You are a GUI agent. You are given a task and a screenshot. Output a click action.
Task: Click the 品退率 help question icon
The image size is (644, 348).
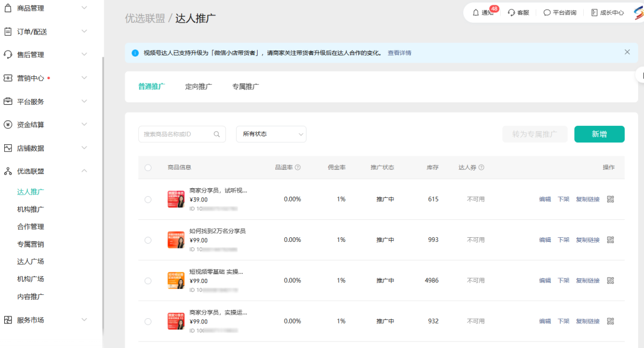(x=298, y=167)
